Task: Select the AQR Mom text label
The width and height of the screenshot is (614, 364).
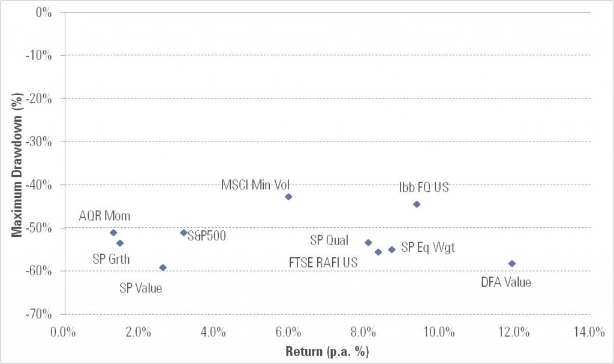Action: click(x=104, y=216)
